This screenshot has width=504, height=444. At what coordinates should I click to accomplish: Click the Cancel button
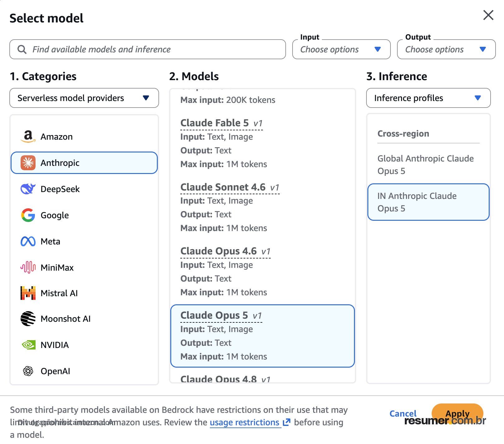click(x=403, y=413)
